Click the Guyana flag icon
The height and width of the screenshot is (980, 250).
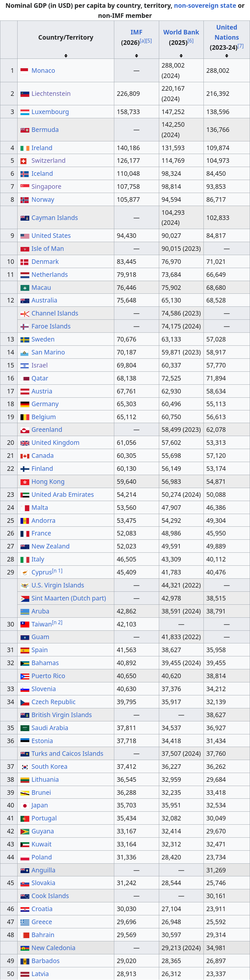[25, 831]
